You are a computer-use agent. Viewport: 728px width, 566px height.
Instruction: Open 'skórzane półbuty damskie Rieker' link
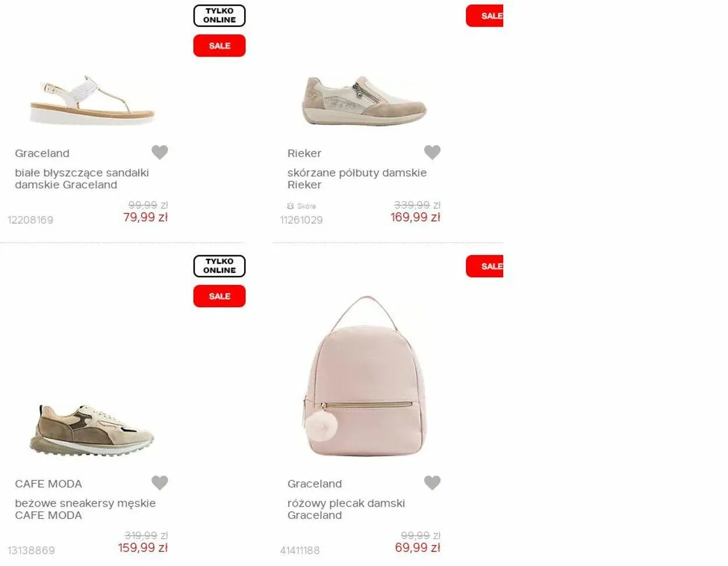tap(356, 178)
